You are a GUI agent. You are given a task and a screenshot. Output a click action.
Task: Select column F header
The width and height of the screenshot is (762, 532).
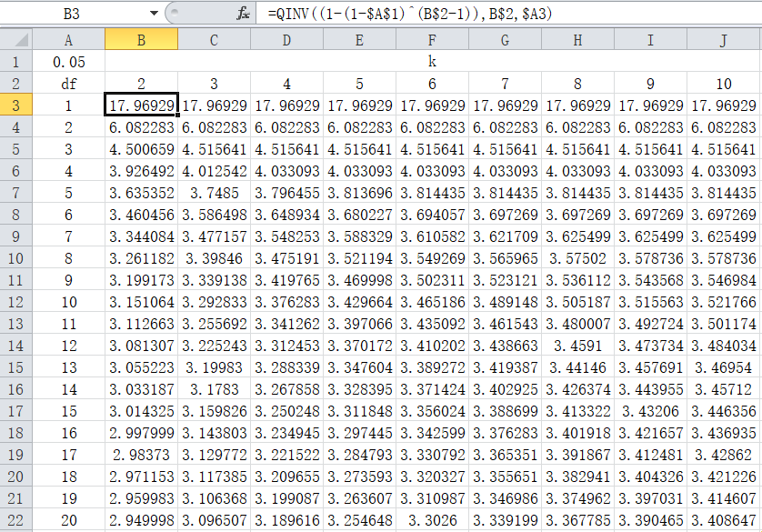(432, 39)
